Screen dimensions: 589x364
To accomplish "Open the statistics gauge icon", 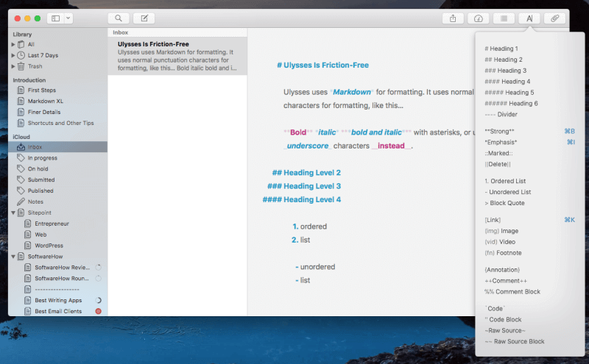I will click(479, 18).
